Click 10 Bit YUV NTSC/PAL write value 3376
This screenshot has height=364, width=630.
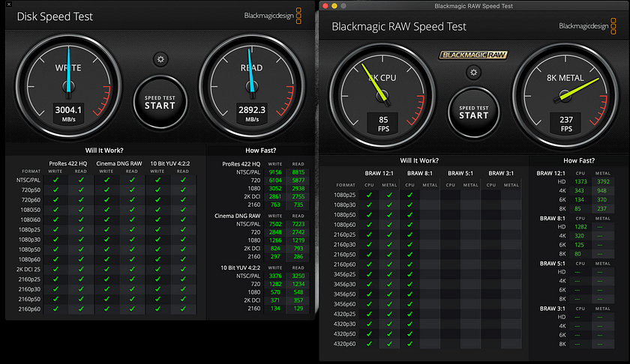click(x=275, y=276)
